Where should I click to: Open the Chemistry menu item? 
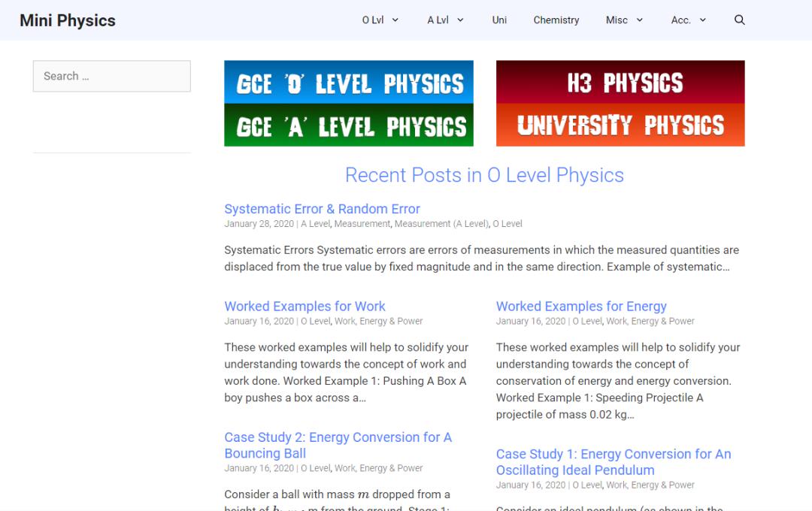(556, 20)
